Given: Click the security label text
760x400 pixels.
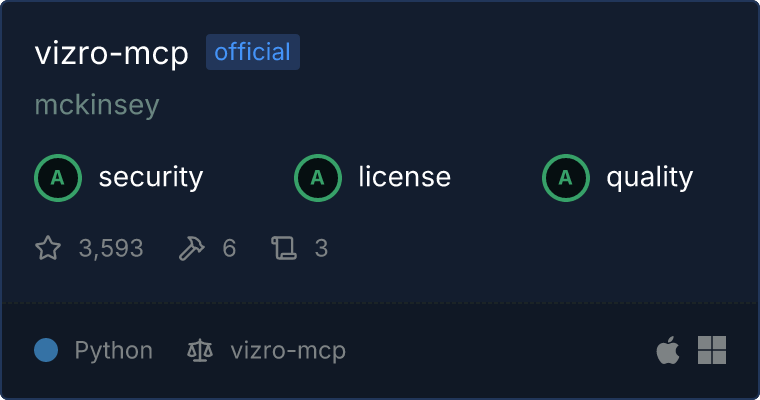Looking at the screenshot, I should (x=151, y=177).
